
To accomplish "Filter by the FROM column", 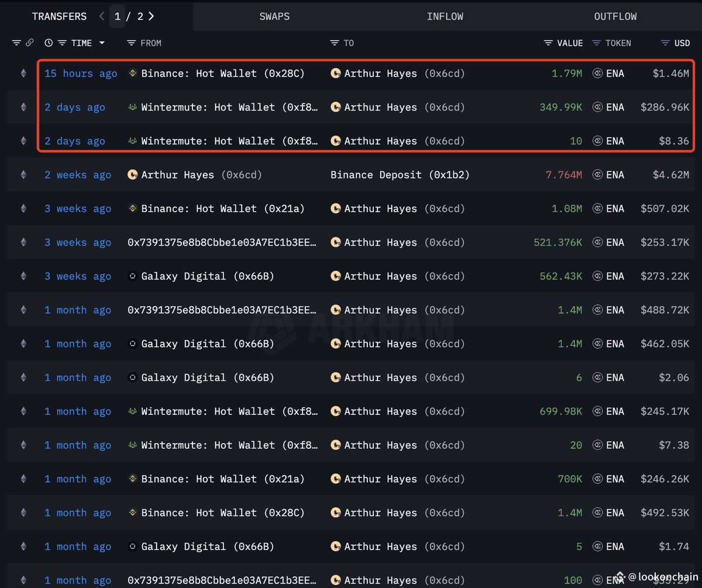I will (x=131, y=43).
